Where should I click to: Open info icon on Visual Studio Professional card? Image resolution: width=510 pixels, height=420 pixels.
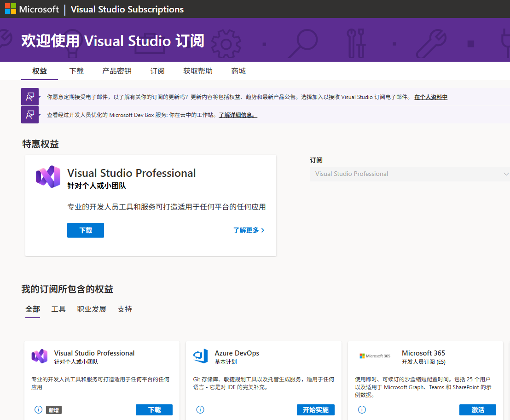tap(38, 409)
